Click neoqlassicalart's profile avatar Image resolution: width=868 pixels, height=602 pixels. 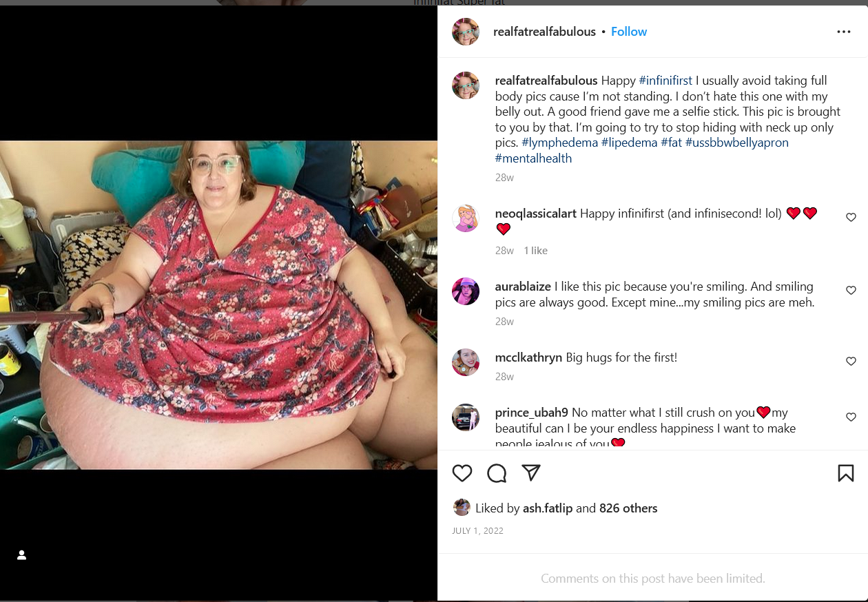point(466,218)
